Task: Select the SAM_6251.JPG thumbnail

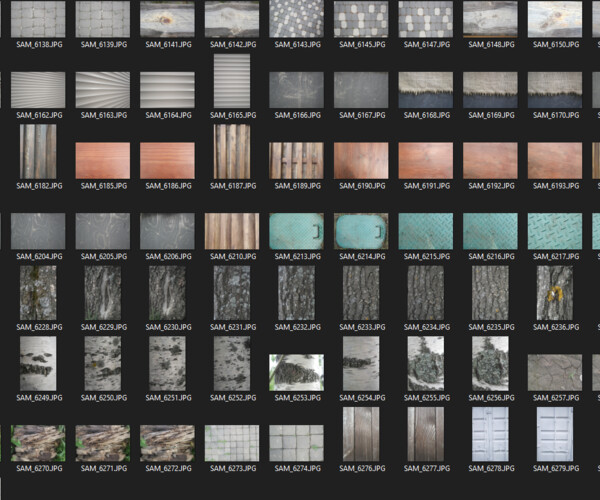Action: (x=168, y=363)
